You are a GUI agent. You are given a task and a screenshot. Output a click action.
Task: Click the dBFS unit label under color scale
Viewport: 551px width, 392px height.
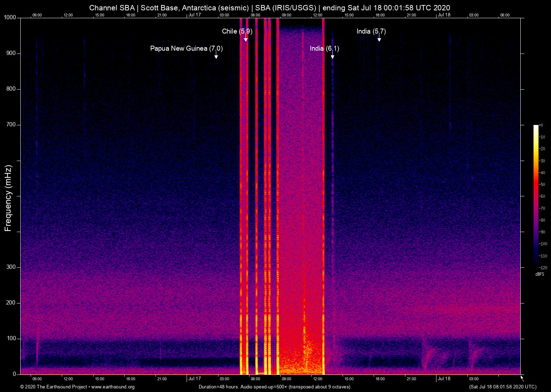pyautogui.click(x=540, y=274)
